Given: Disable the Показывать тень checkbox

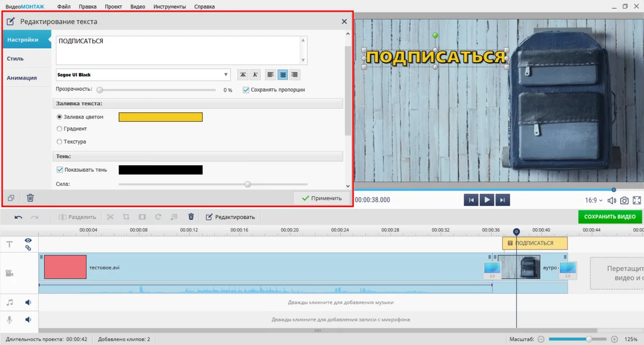Looking at the screenshot, I should pos(60,170).
